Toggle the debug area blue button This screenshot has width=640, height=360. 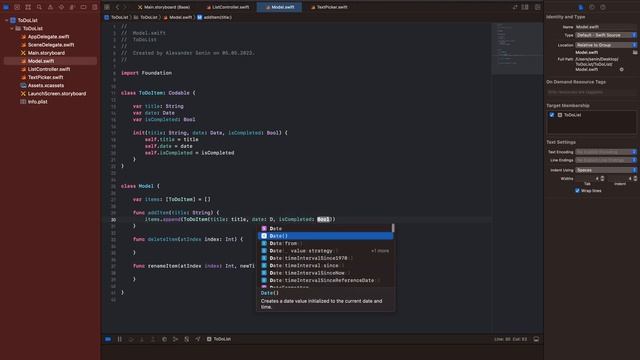[108, 339]
